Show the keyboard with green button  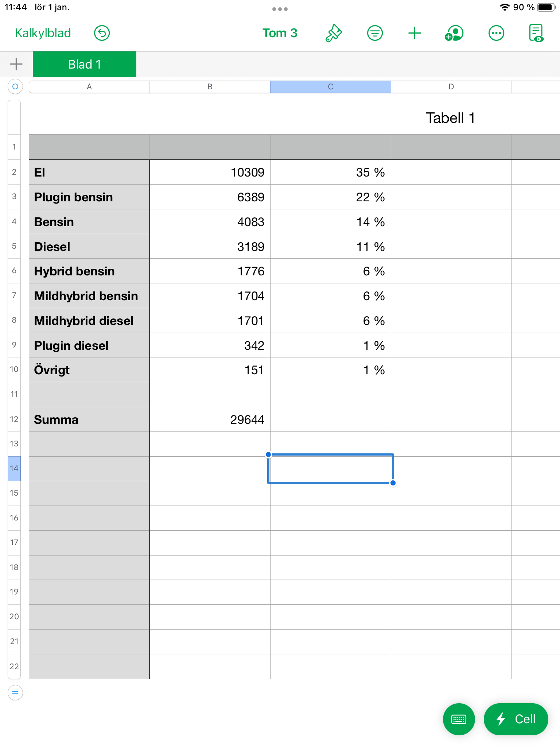459,719
